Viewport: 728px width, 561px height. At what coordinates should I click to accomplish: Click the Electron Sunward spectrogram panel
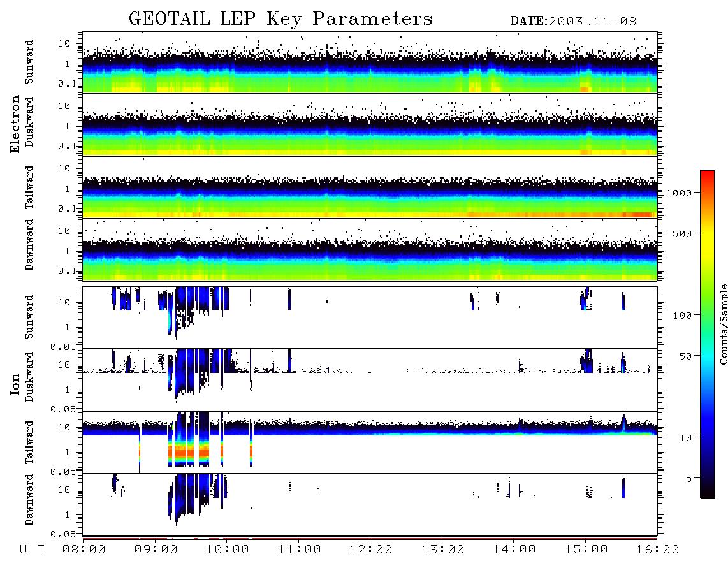point(370,62)
